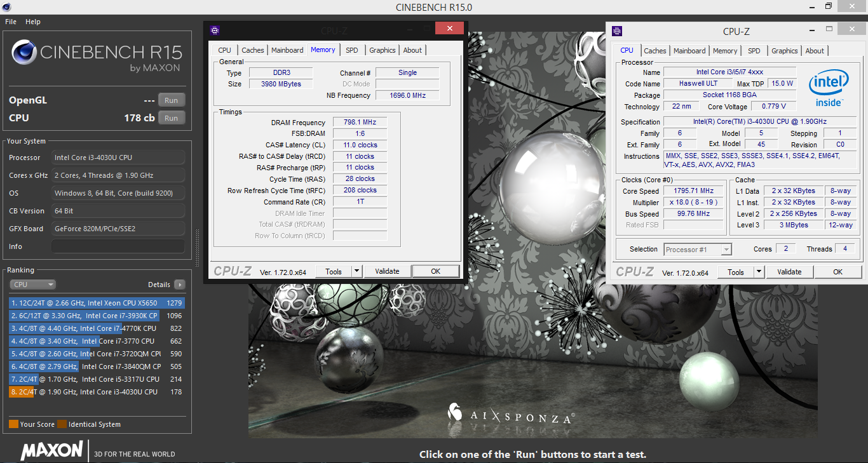This screenshot has width=868, height=463.
Task: Click the CPU-Z icon in Memory window title bar
Action: 215,30
